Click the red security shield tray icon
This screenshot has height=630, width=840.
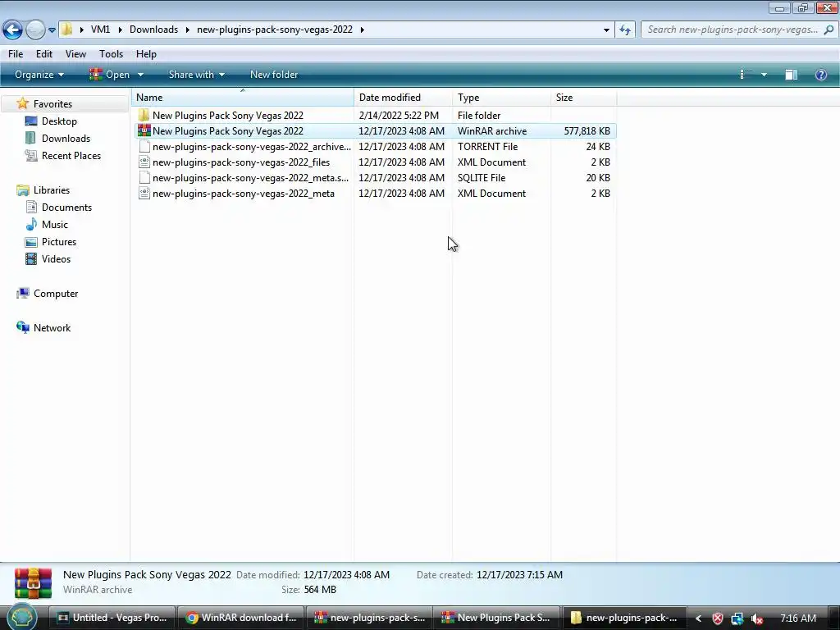point(717,619)
